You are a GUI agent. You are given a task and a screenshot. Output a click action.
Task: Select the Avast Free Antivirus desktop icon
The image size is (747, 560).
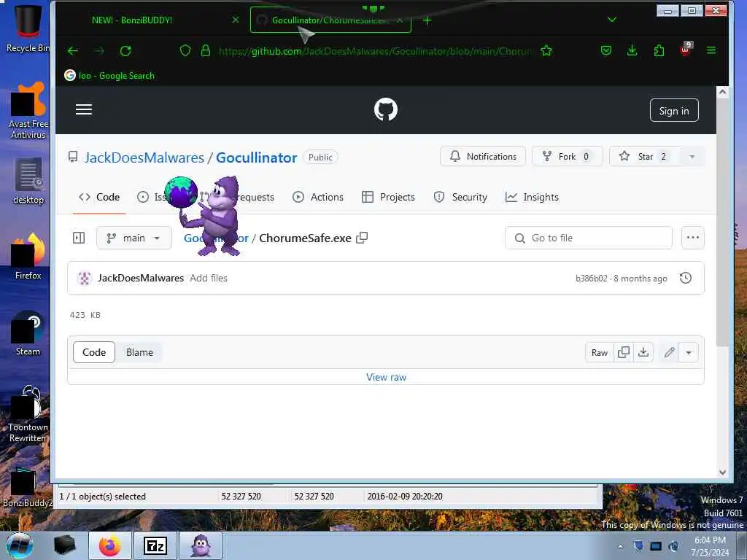28,111
